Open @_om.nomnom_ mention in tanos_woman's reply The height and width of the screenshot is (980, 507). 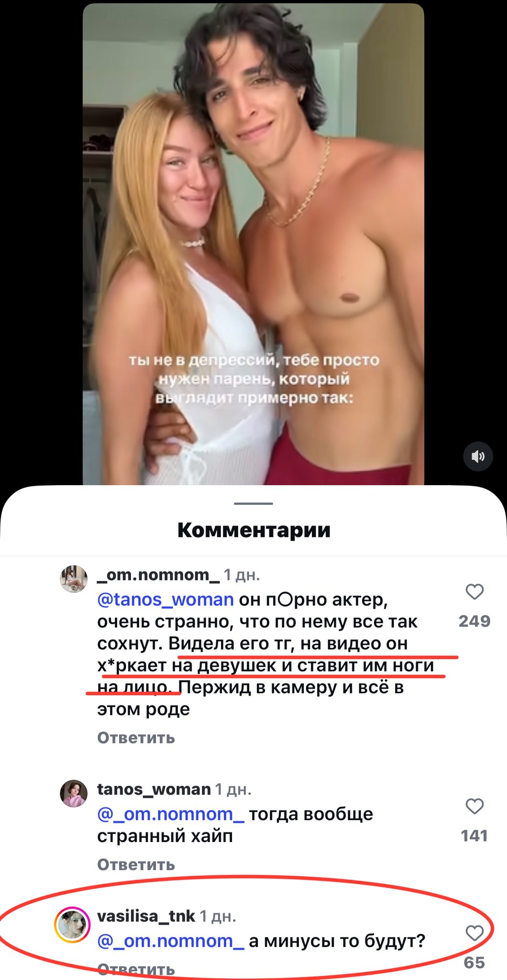pos(171,813)
